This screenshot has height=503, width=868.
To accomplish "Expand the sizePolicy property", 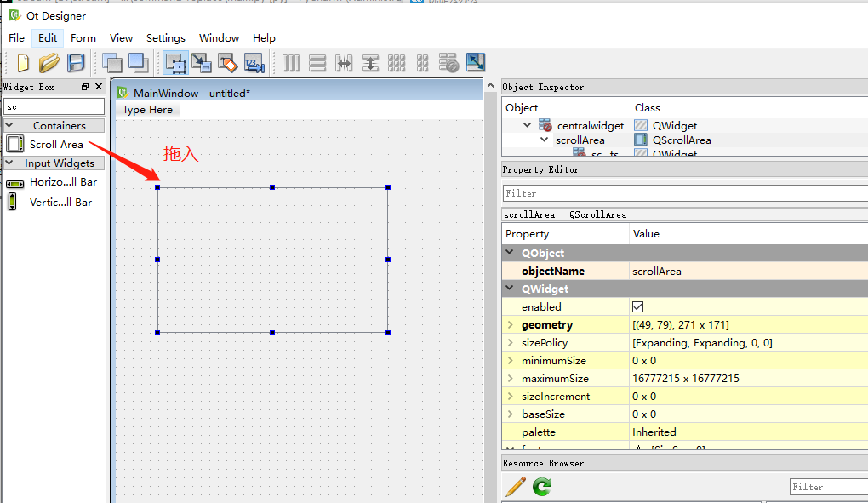I will pyautogui.click(x=511, y=342).
